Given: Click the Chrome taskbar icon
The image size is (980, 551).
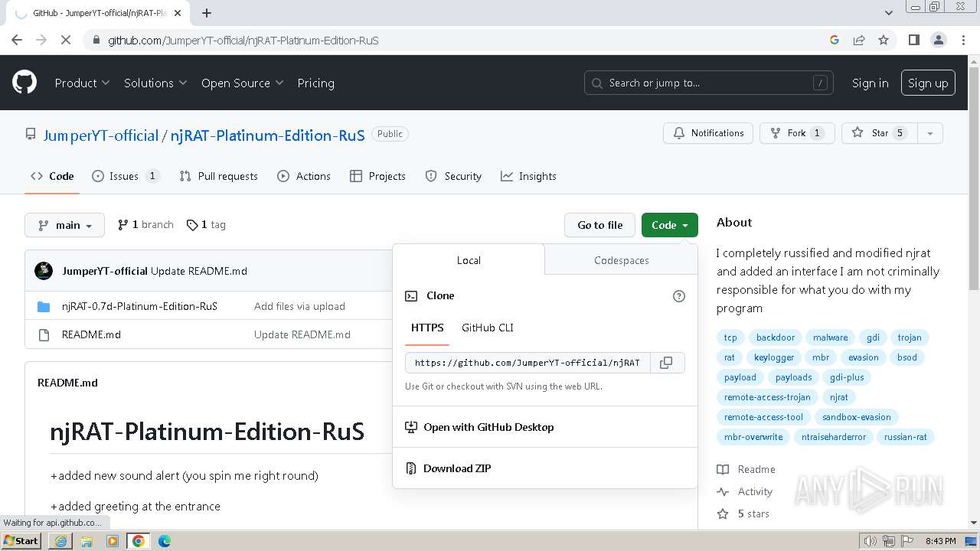Looking at the screenshot, I should (139, 541).
